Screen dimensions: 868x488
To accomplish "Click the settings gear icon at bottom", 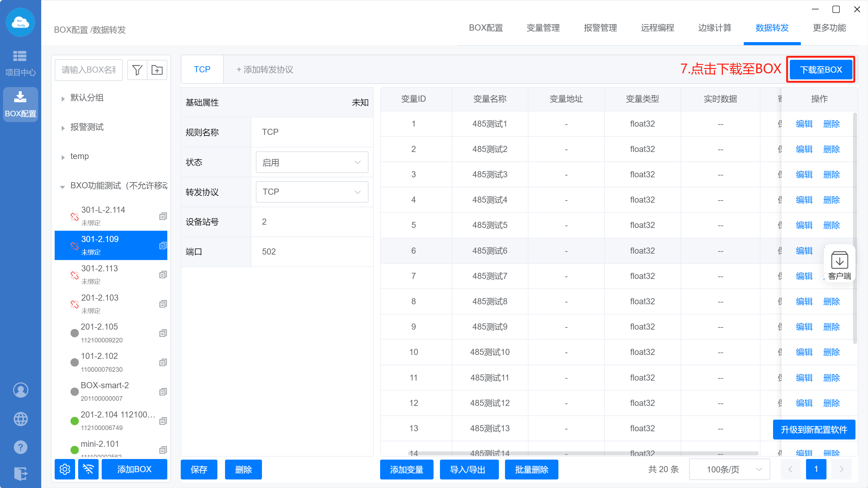I will click(x=65, y=469).
